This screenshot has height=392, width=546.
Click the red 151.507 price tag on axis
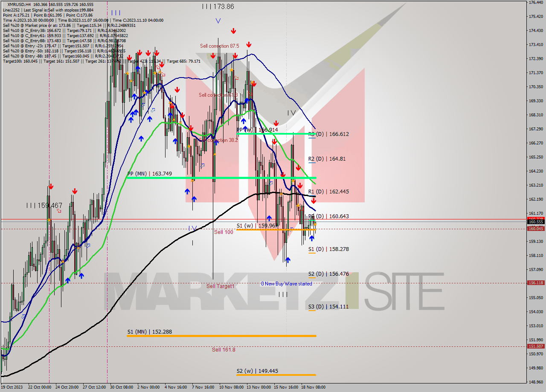pos(536,346)
